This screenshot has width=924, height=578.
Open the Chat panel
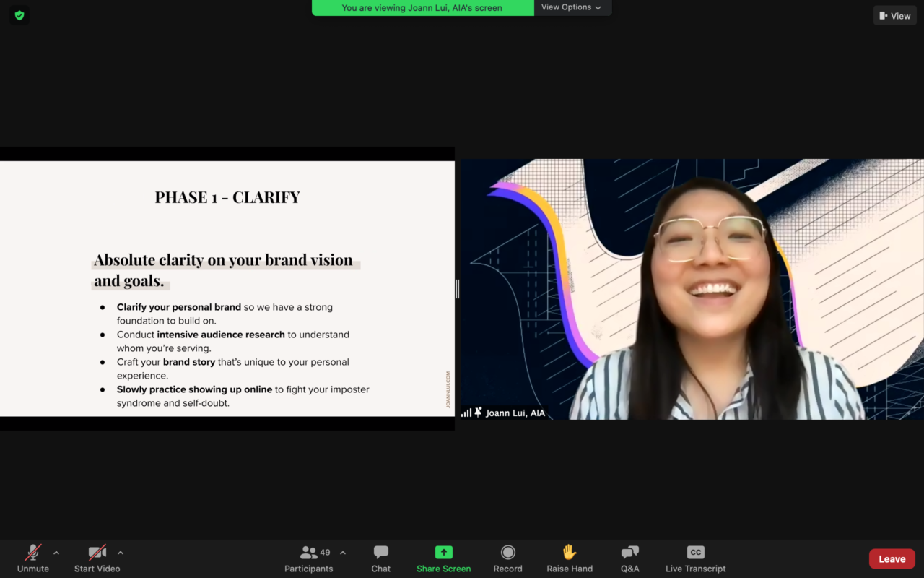coord(380,558)
